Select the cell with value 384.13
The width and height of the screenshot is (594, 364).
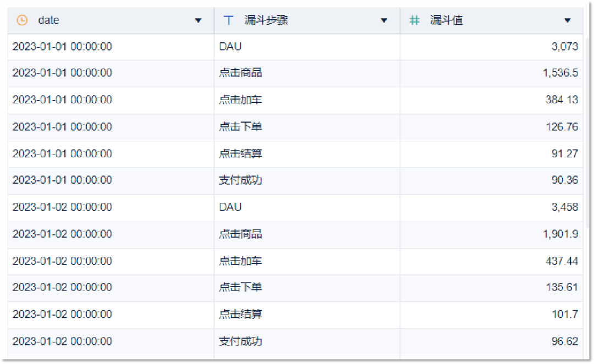tap(492, 100)
